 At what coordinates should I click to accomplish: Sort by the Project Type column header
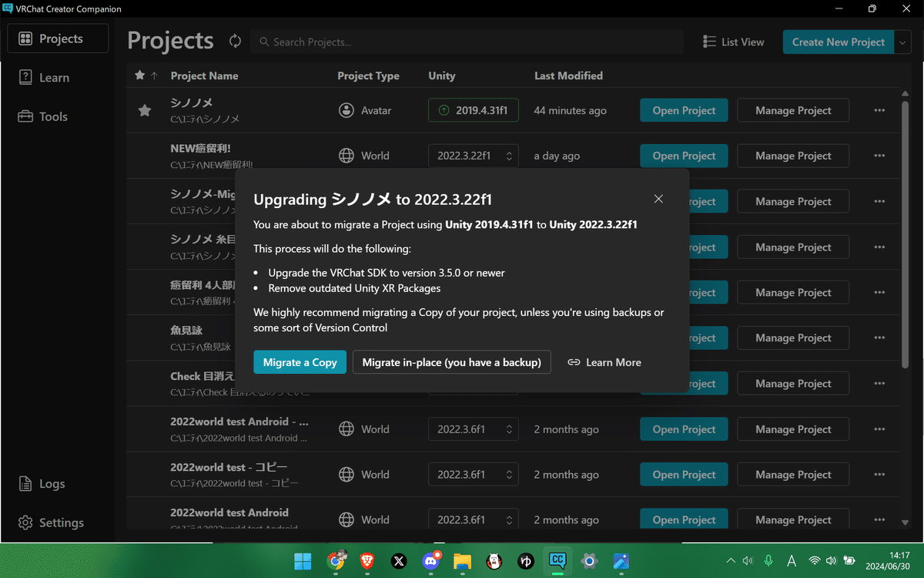(x=368, y=76)
